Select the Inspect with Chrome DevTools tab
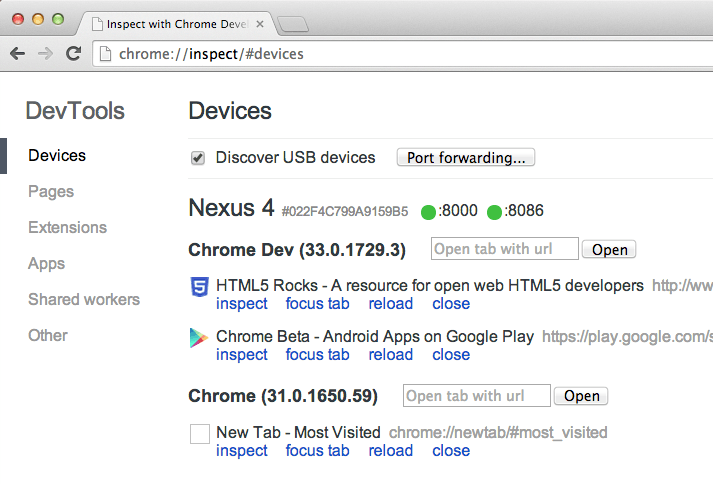Viewport: 713px width, 484px height. point(177,24)
